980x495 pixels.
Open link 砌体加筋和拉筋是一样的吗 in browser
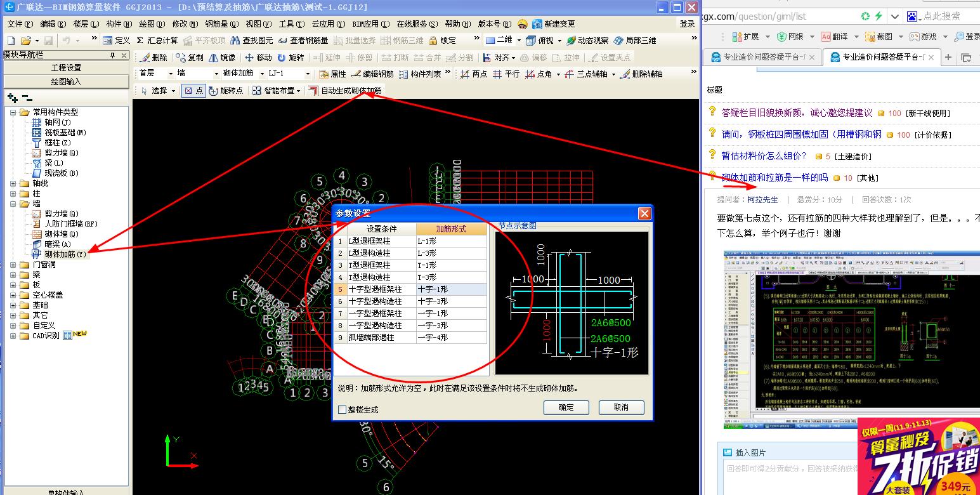[774, 177]
